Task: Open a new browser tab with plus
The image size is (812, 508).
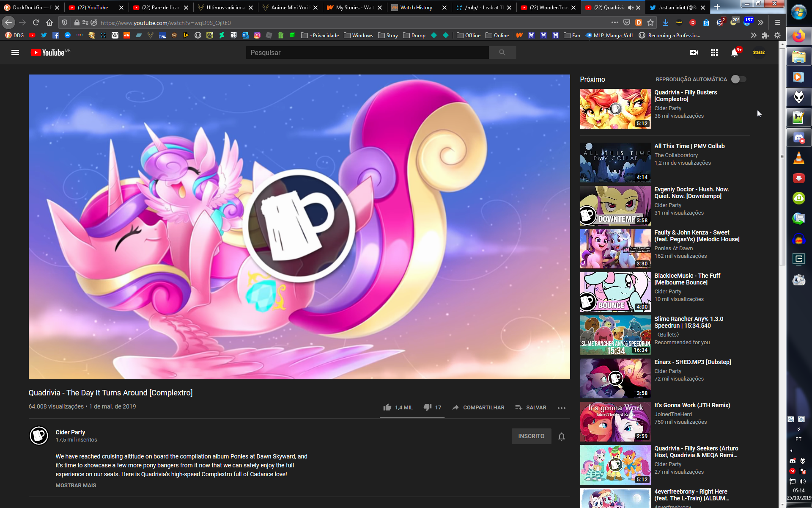Action: point(717,7)
